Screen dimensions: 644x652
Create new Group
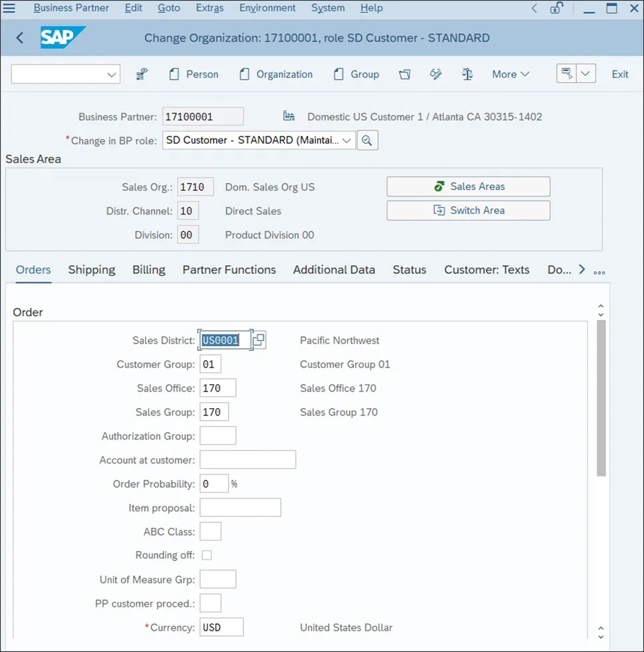356,74
